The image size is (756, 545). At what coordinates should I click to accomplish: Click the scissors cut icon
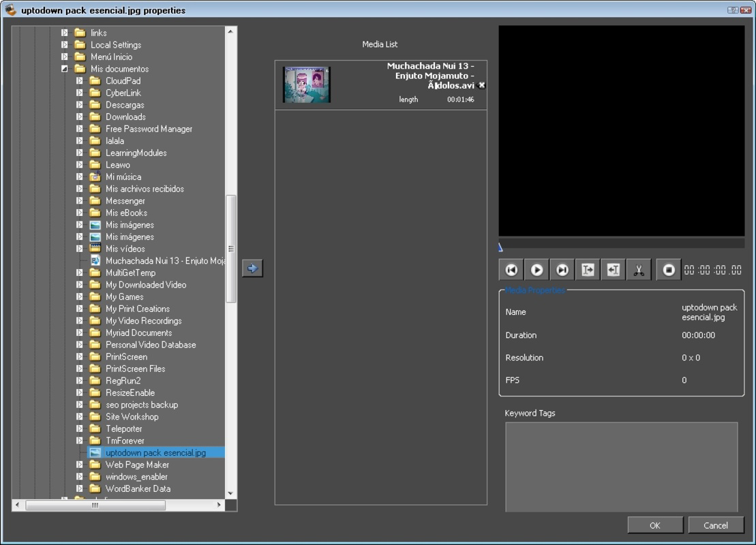(x=639, y=270)
